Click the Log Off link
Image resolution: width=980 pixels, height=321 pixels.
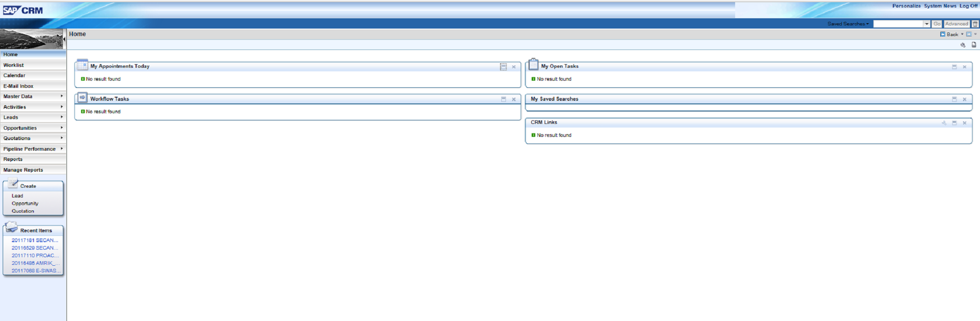coord(968,6)
